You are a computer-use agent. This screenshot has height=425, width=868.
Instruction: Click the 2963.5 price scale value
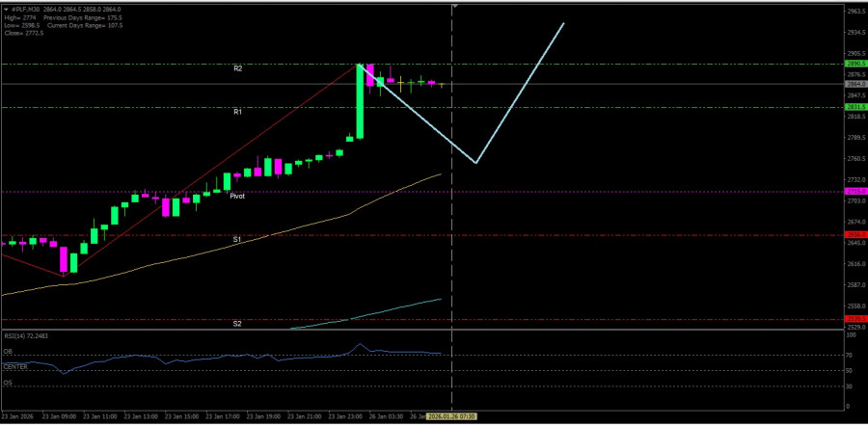point(855,11)
